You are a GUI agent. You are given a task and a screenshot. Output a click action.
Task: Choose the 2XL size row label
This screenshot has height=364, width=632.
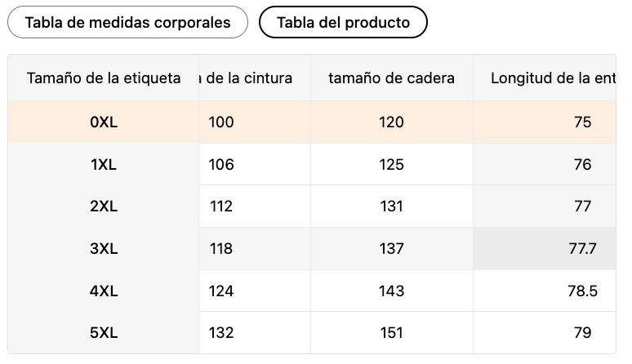(104, 206)
